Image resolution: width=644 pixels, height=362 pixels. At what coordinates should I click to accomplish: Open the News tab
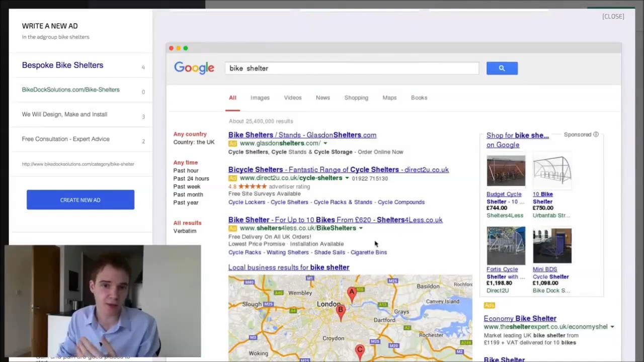(x=323, y=98)
